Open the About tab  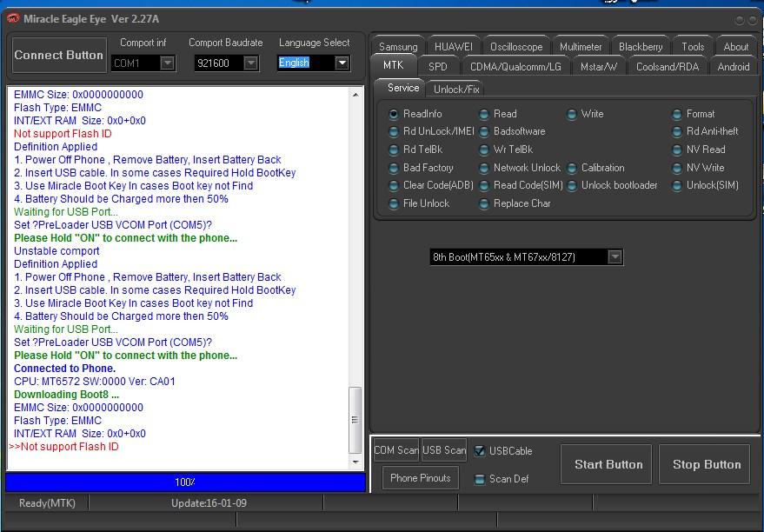click(x=735, y=47)
